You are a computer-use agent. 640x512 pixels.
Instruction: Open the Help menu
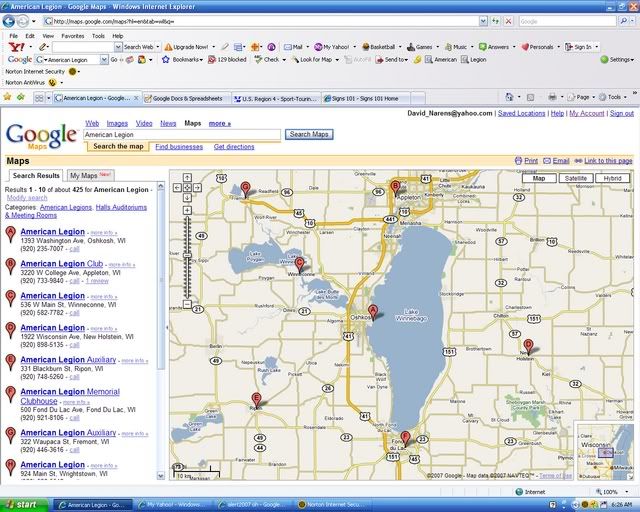[x=118, y=36]
